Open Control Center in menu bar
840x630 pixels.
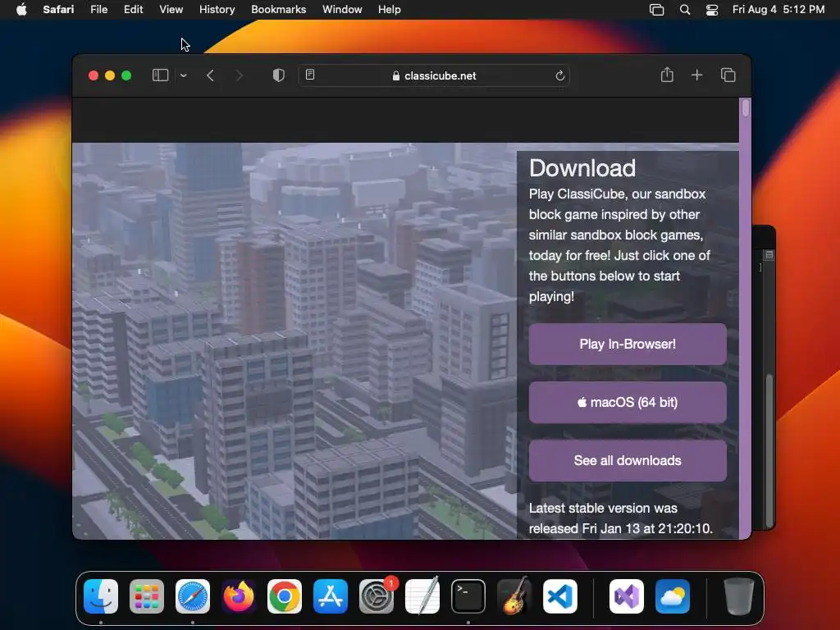tap(712, 10)
